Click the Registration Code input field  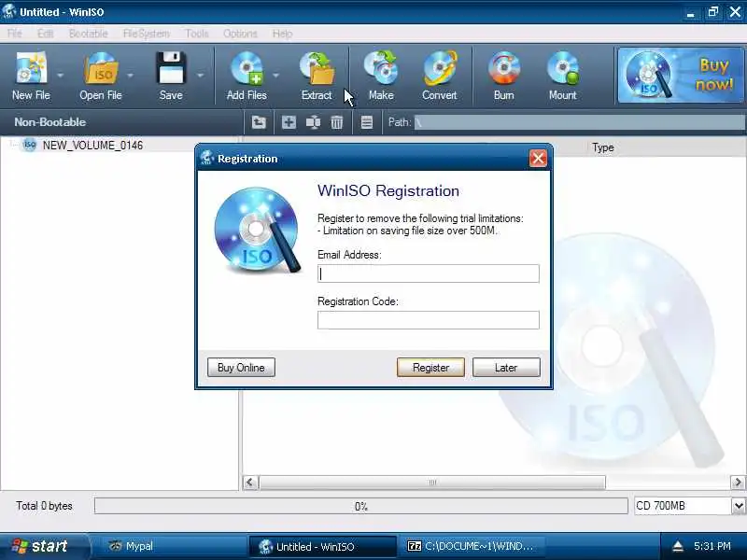[x=429, y=320]
